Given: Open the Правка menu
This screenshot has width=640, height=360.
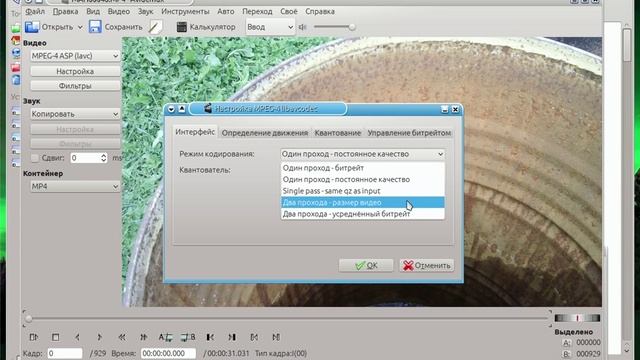Looking at the screenshot, I should click(65, 11).
